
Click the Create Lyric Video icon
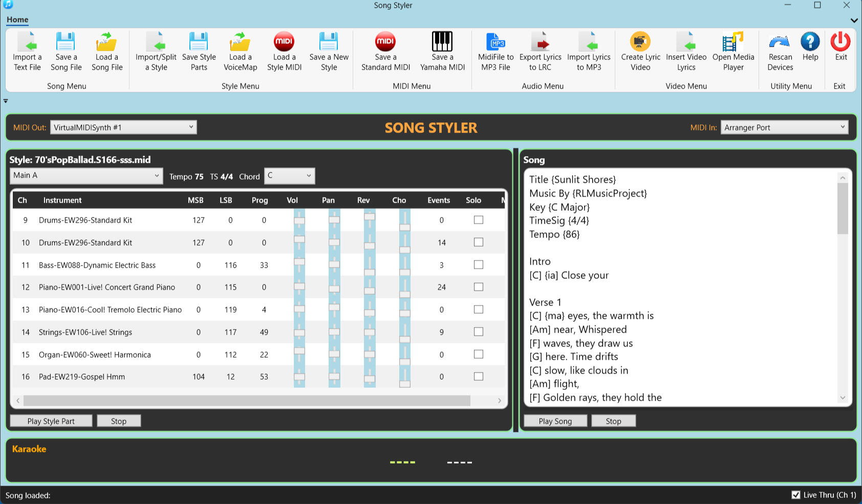[x=640, y=42]
